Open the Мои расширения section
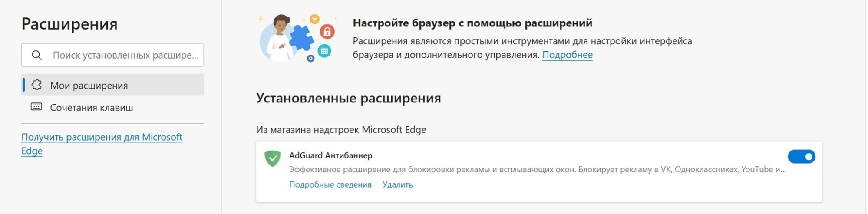Viewport: 868px width, 214px height. click(89, 86)
